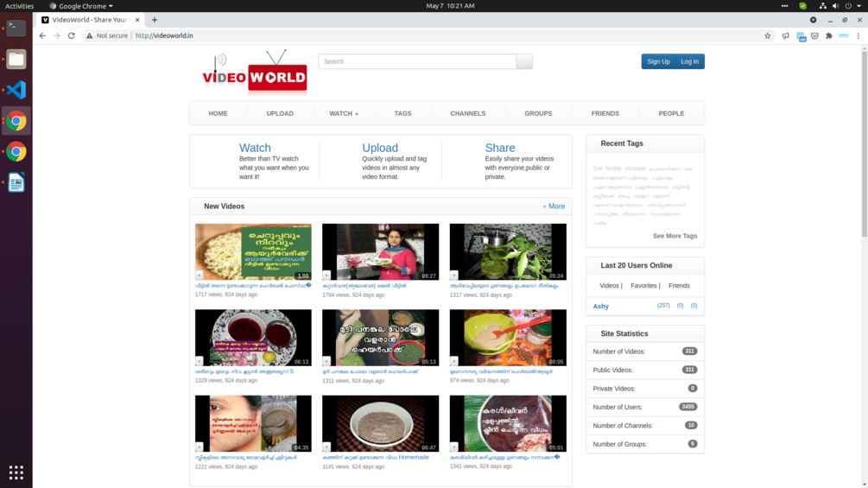The image size is (868, 488).
Task: Click See More Tags link
Action: tap(675, 236)
